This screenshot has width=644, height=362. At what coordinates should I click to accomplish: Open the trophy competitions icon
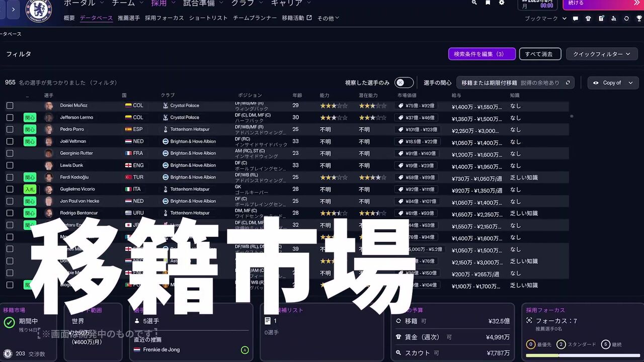click(x=639, y=19)
